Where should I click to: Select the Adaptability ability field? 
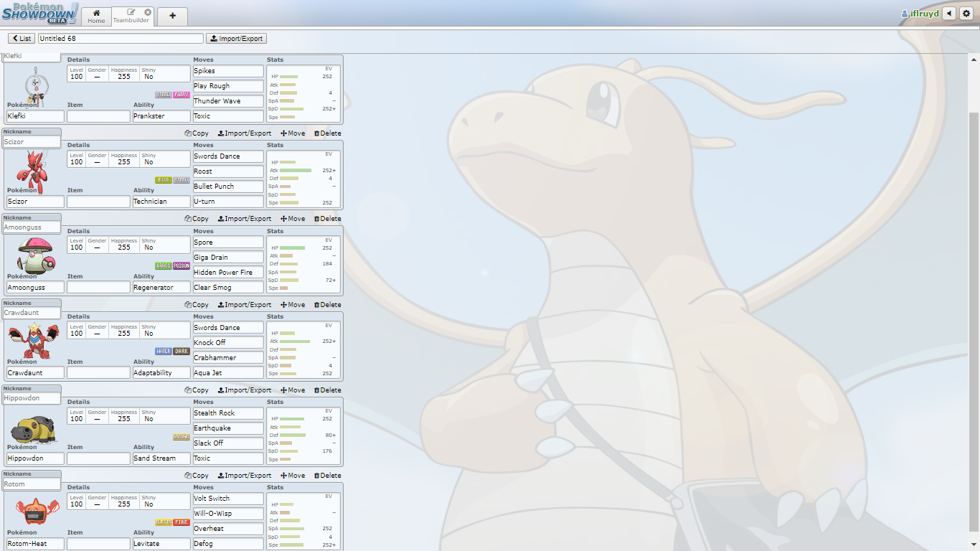[161, 373]
